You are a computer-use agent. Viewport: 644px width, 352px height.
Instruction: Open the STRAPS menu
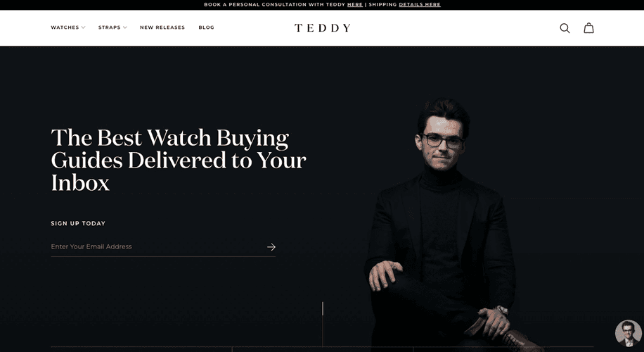[x=109, y=27]
